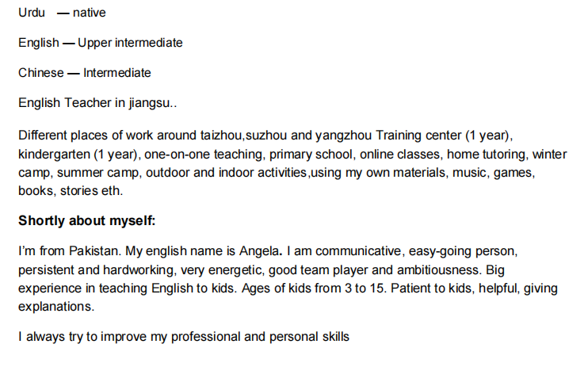Click the "Upper intermediate" English level text
Image resolution: width=588 pixels, height=386 pixels.
click(x=130, y=43)
